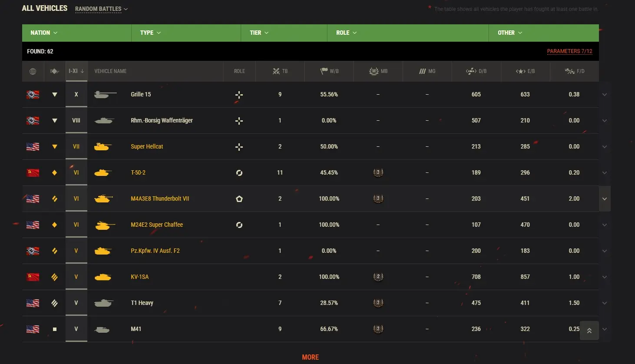Image resolution: width=635 pixels, height=364 pixels.
Task: Sort by nation globe icon column
Action: (33, 71)
